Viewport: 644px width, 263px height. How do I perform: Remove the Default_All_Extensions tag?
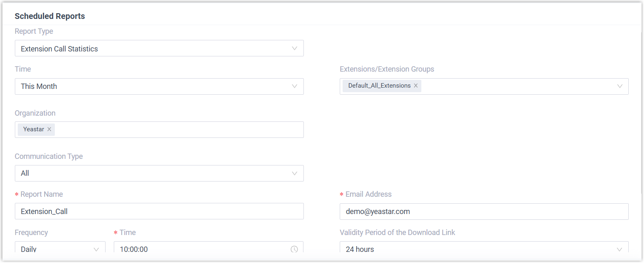click(x=416, y=86)
